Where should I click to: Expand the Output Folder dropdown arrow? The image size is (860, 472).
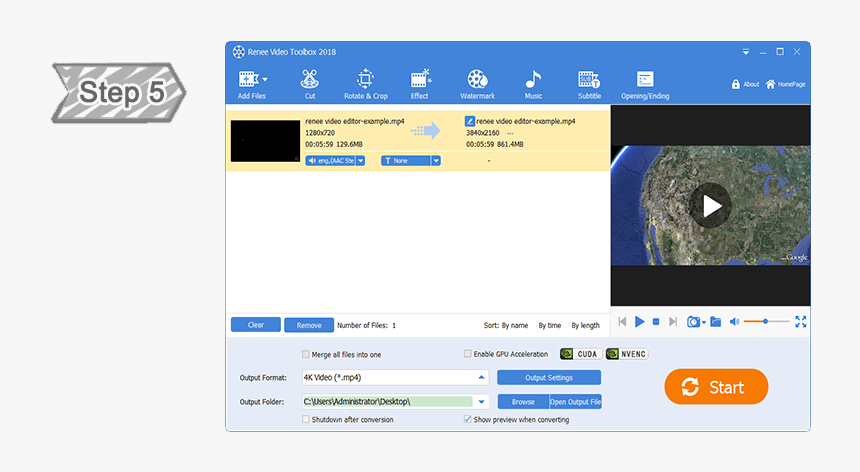[x=481, y=402]
